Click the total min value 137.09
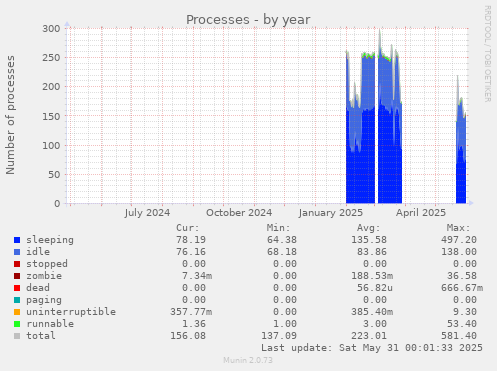497x371 pixels. (x=279, y=336)
